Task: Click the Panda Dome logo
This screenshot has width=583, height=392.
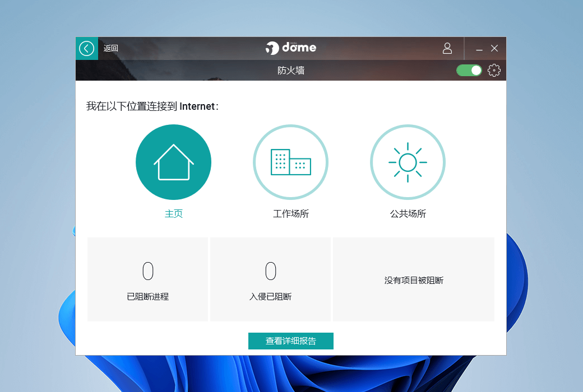Action: pyautogui.click(x=291, y=48)
